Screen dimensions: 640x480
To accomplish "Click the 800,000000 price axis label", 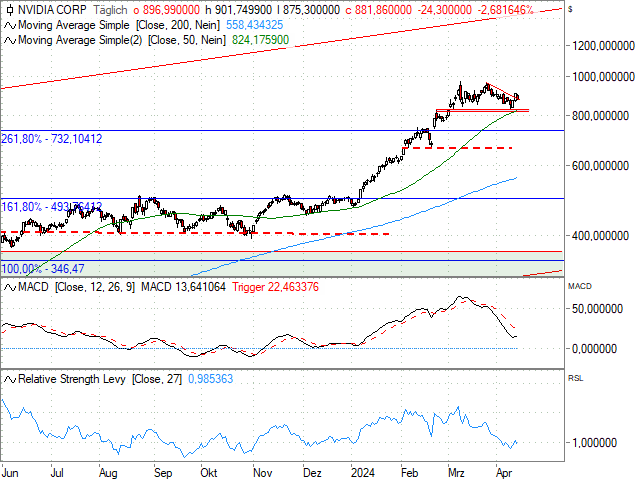I will 600,116.
